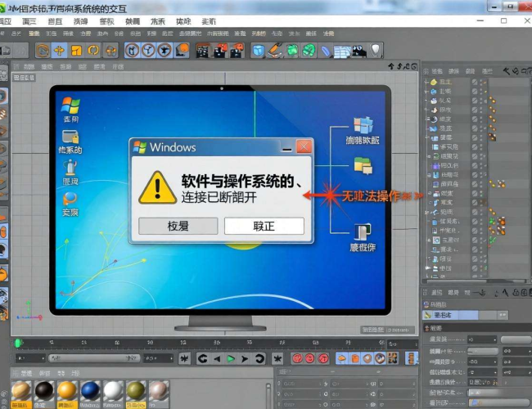Add a blue Cube primitive from toolbar
532x409 pixels.
pyautogui.click(x=259, y=51)
